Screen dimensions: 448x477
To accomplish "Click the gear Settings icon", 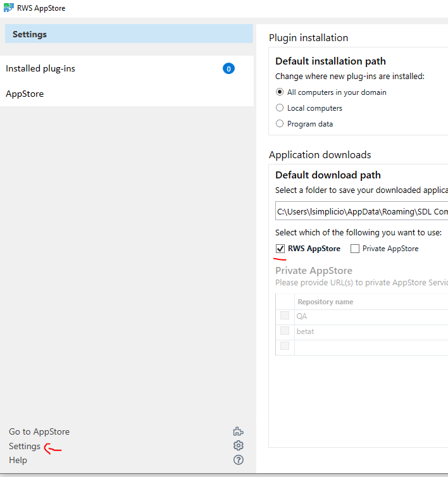I will tap(239, 445).
